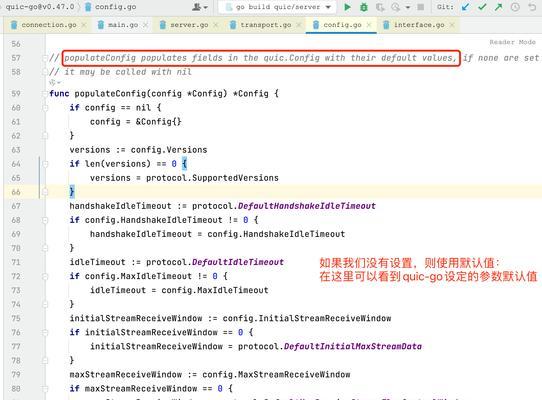
Task: Push commits with the green arrow icon
Action: 498,7
